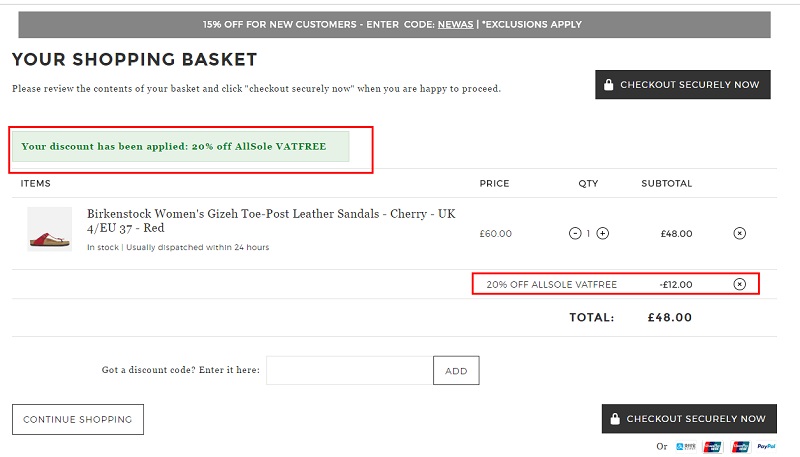
Task: Pay with Alipay icon
Action: coord(686,447)
